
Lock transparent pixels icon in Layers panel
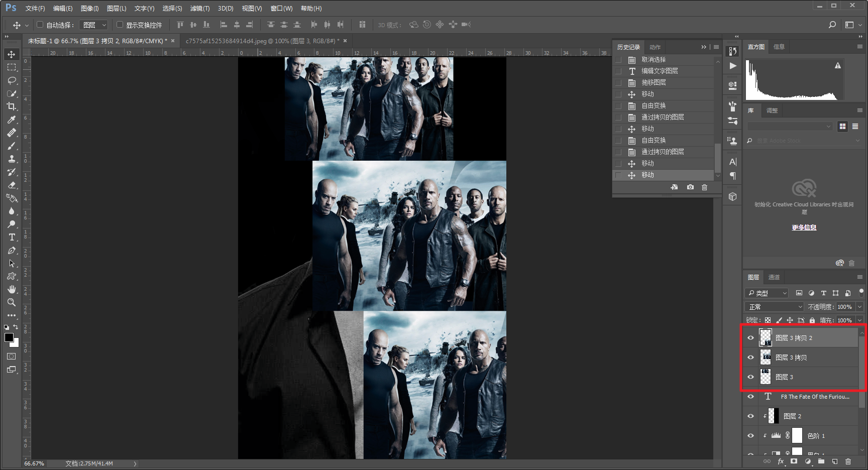[768, 320]
